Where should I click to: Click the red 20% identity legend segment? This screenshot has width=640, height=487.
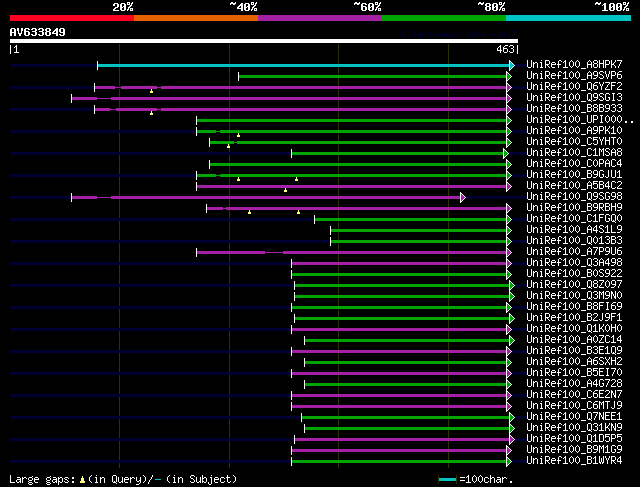(x=72, y=18)
